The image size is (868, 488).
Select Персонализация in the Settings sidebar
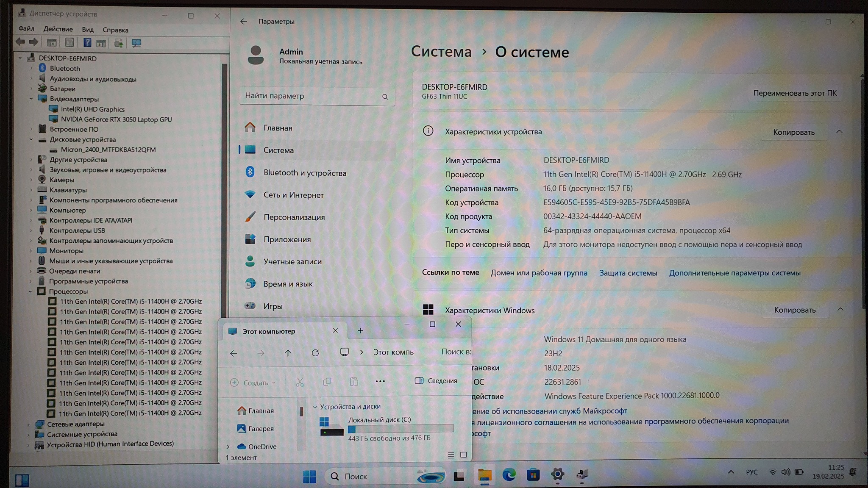[294, 217]
